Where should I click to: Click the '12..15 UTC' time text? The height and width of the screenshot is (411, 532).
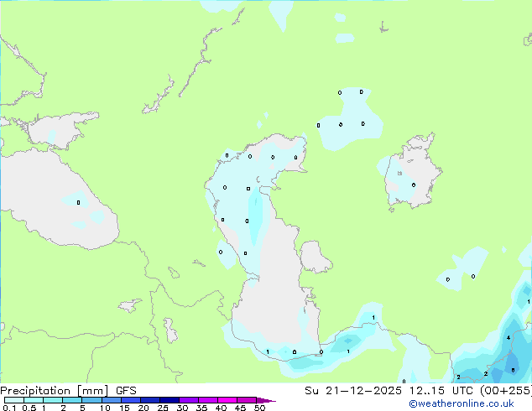coord(441,391)
